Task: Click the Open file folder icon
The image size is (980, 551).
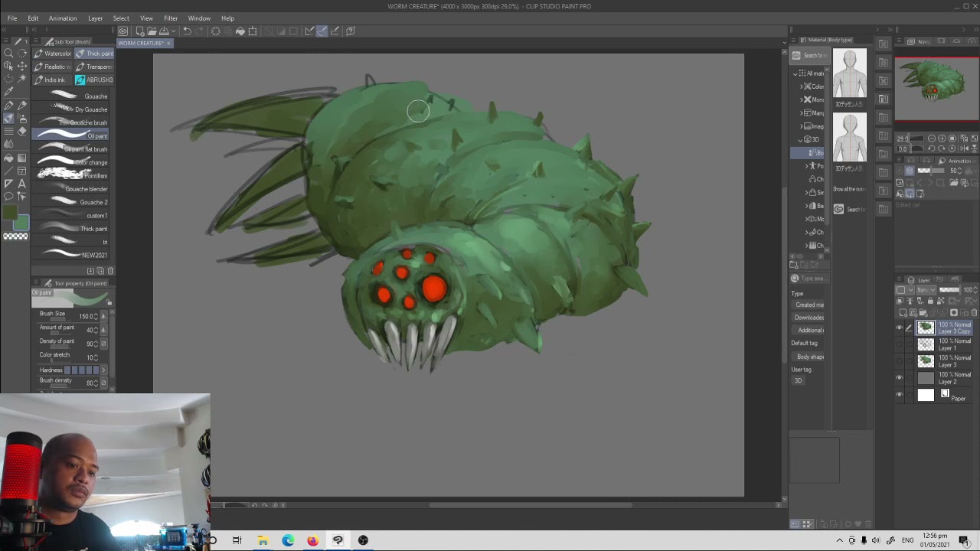Action: (x=152, y=31)
